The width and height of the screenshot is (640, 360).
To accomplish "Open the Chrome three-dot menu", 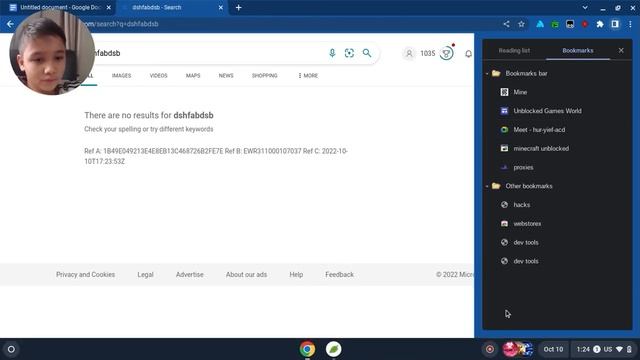I will coord(630,24).
